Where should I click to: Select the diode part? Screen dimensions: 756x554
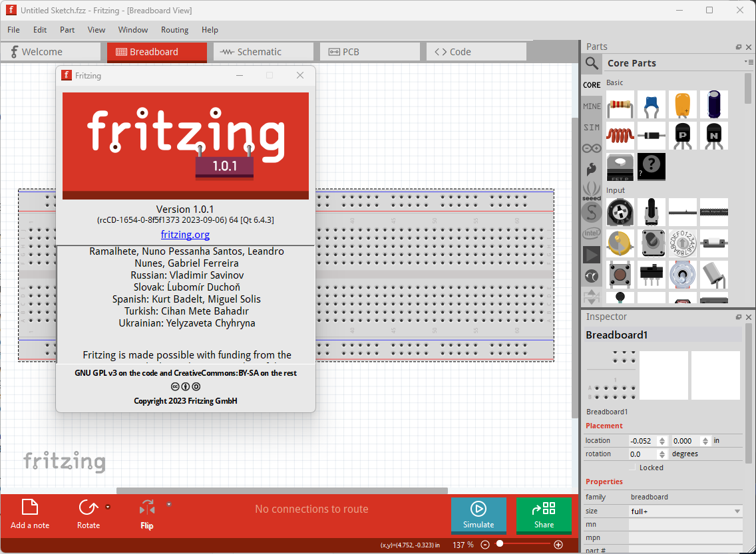652,136
